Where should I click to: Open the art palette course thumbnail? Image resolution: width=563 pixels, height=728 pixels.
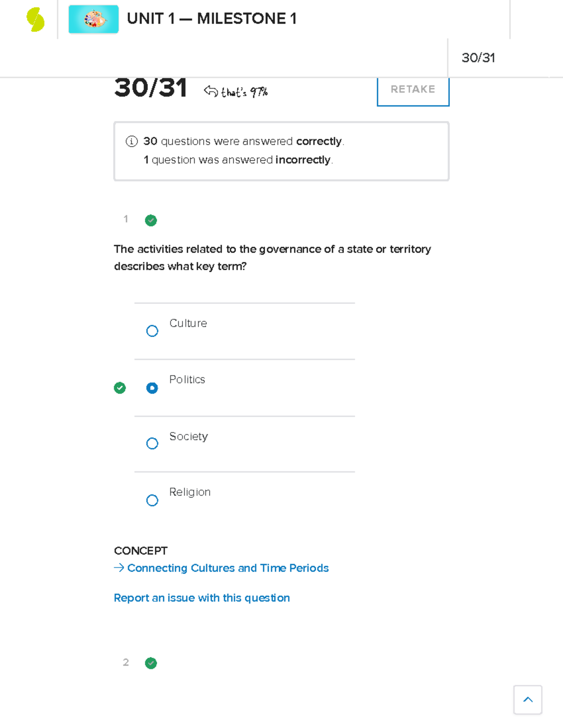tap(93, 19)
